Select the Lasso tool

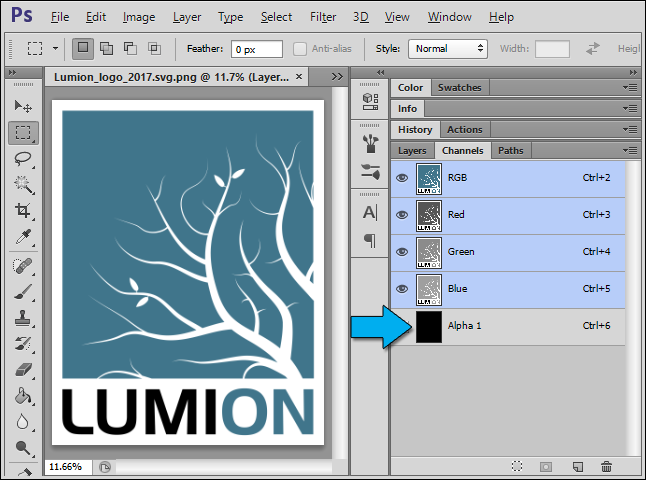[x=22, y=158]
